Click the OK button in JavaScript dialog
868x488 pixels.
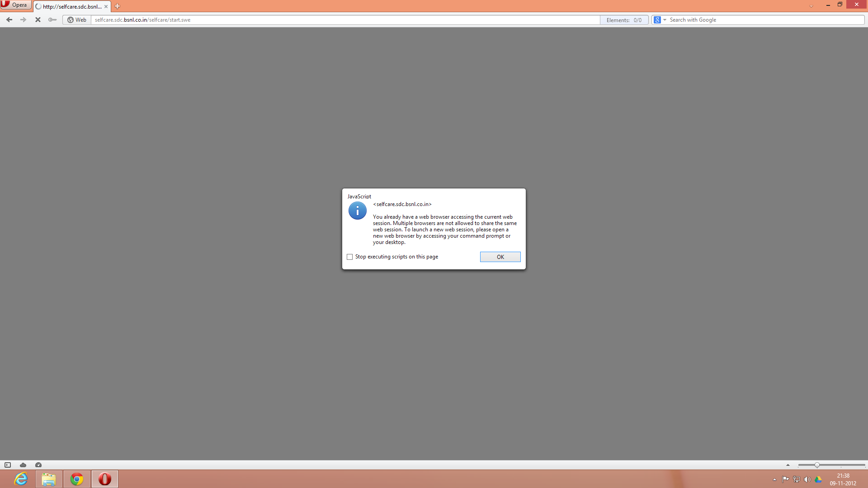tap(500, 257)
